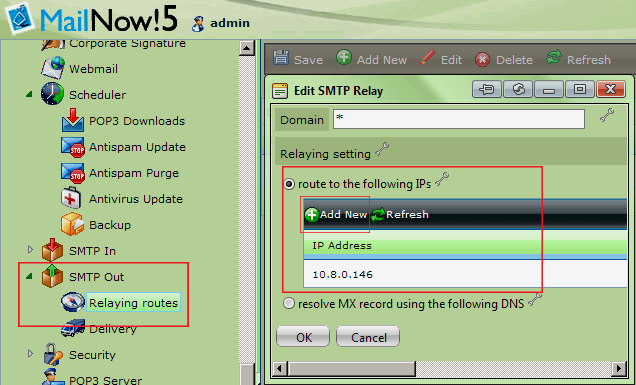Click the Security padlock icon
636x385 pixels.
tap(53, 354)
